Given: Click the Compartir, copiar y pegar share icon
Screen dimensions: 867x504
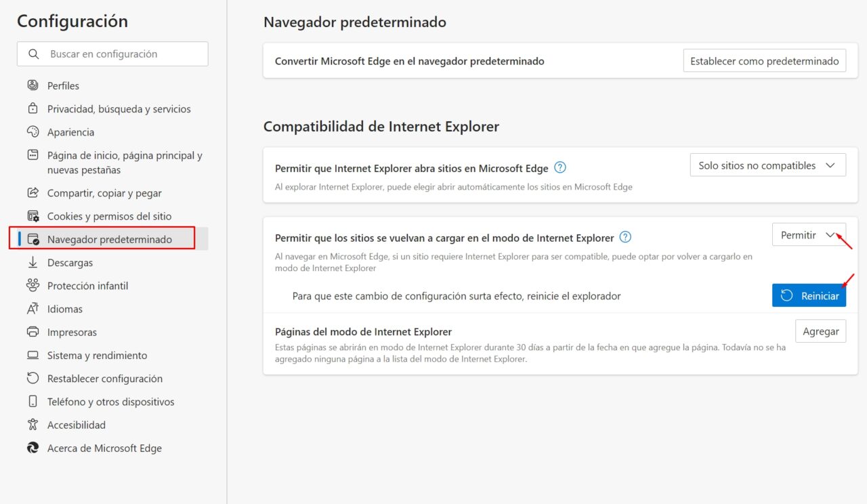Looking at the screenshot, I should tap(33, 193).
